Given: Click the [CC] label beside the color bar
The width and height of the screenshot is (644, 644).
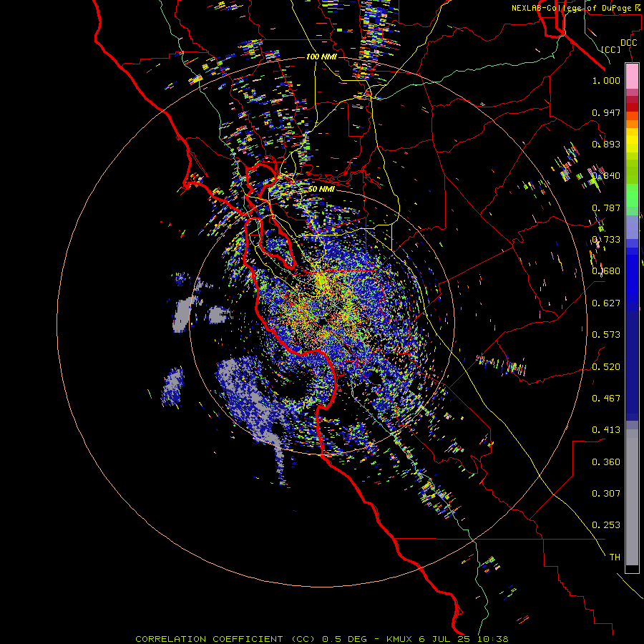Looking at the screenshot, I should coord(611,49).
